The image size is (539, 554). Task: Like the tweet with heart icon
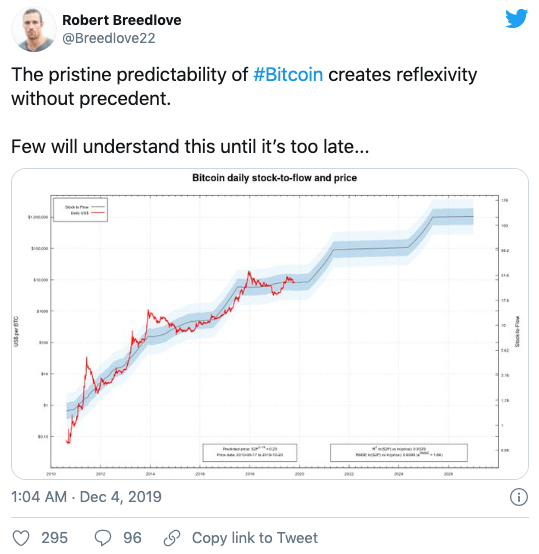coord(21,538)
